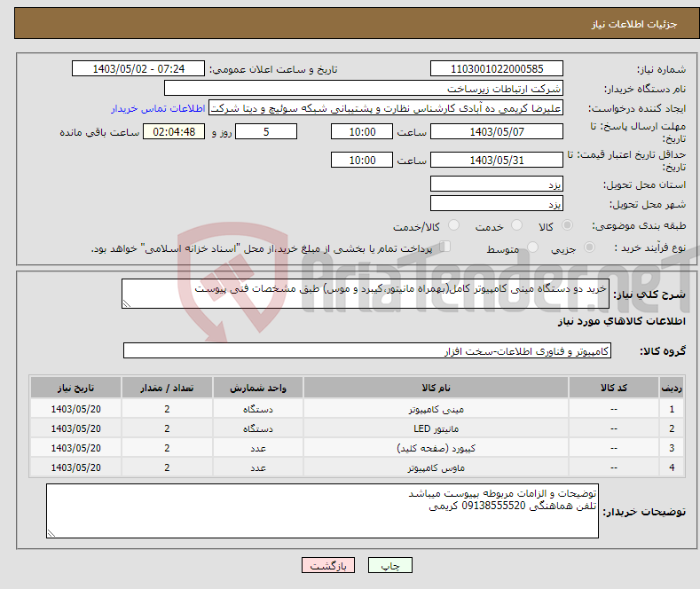Screen dimensions: 700x589
Task: Open the اطلاعات تماس خریدار link
Action: pyautogui.click(x=158, y=108)
